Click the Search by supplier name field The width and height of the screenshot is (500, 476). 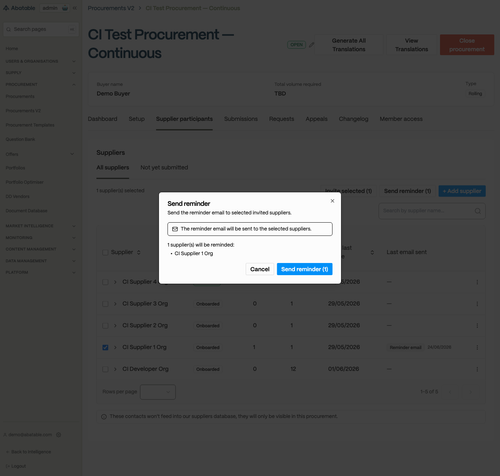[x=432, y=211]
